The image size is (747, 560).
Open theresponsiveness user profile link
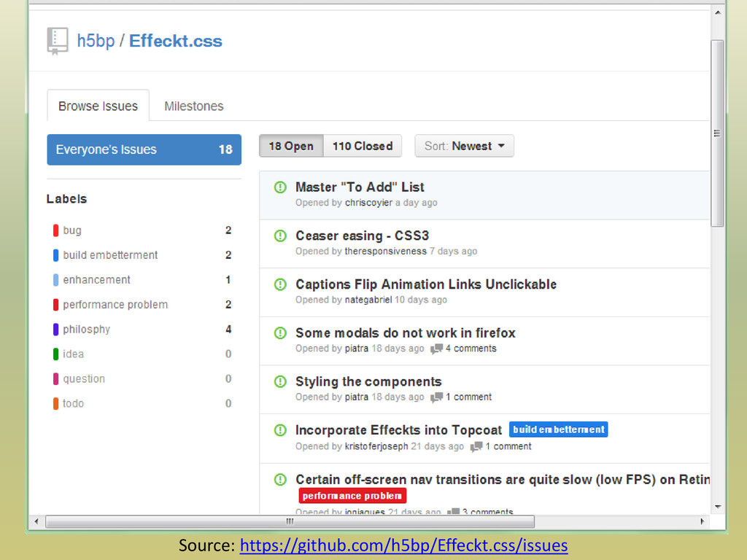tap(385, 252)
